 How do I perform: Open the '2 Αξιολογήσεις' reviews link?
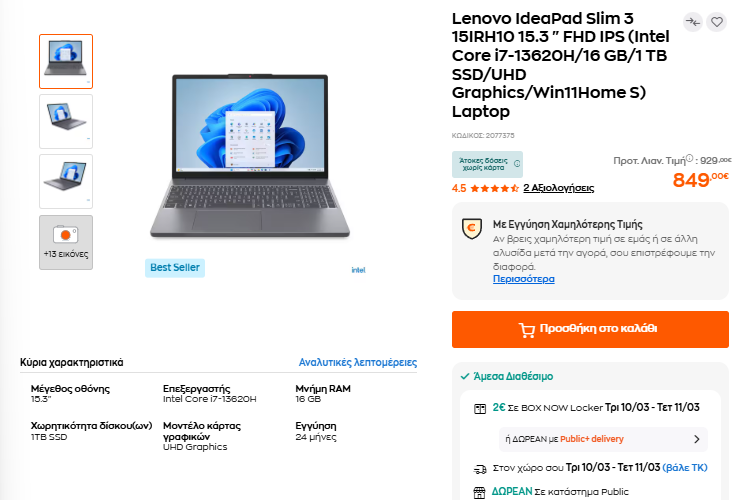point(558,188)
